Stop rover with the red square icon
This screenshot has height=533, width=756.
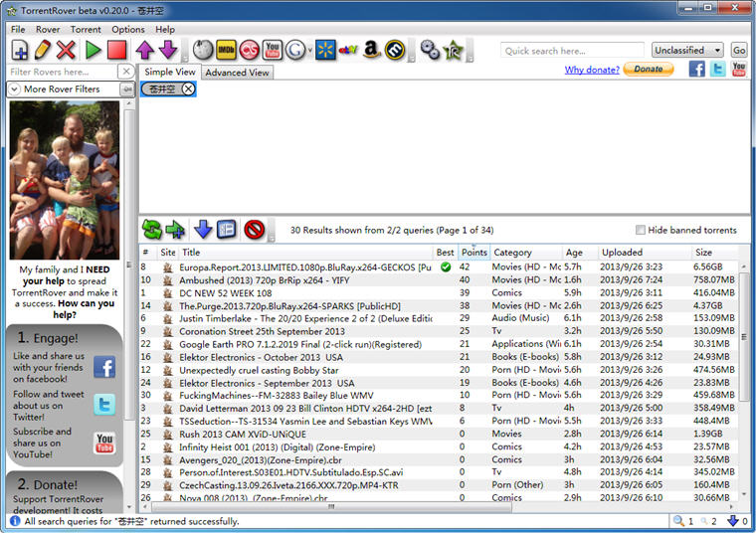116,50
